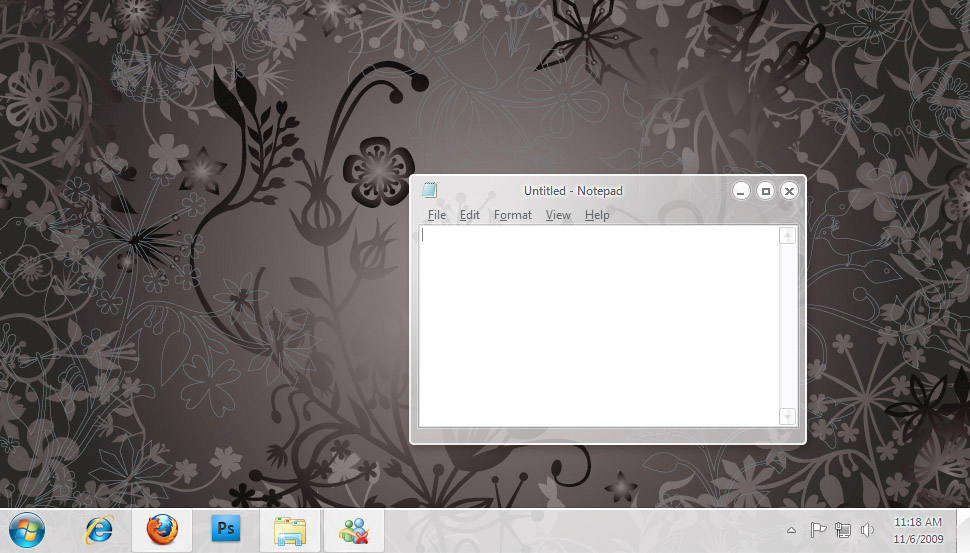Open the Edit menu in Notepad
Screen dimensions: 970x553
tap(470, 215)
